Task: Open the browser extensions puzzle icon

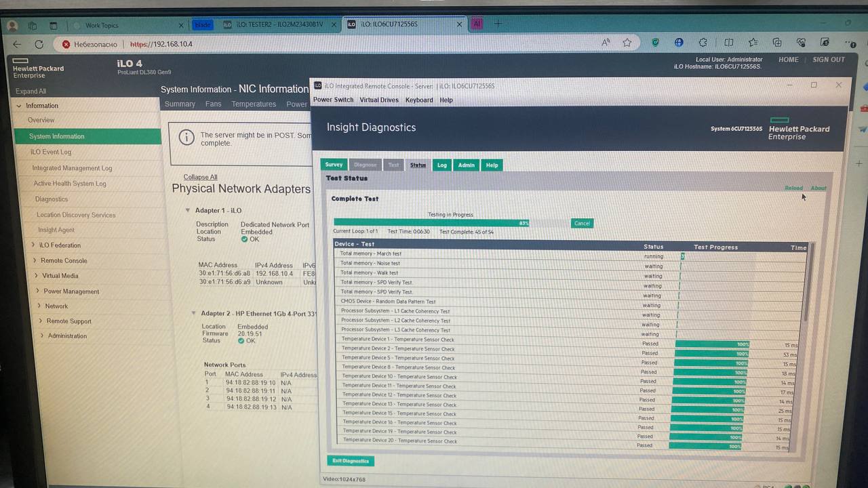Action: pyautogui.click(x=703, y=42)
